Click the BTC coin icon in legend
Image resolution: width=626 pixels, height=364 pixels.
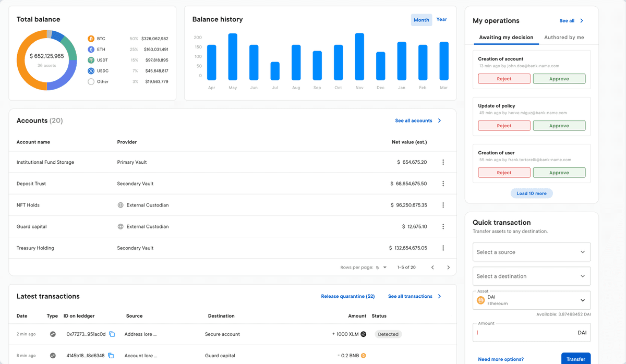point(91,39)
